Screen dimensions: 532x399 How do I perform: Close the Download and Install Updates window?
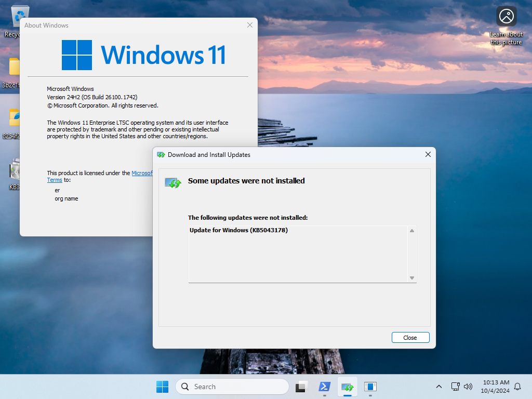pyautogui.click(x=428, y=155)
